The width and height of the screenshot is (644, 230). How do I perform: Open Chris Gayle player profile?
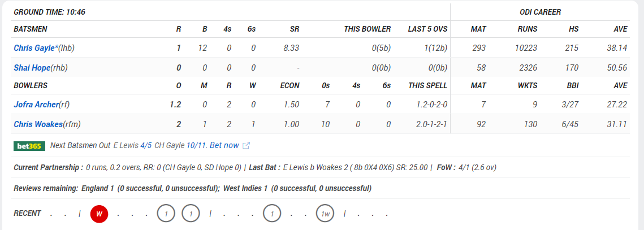click(x=34, y=48)
